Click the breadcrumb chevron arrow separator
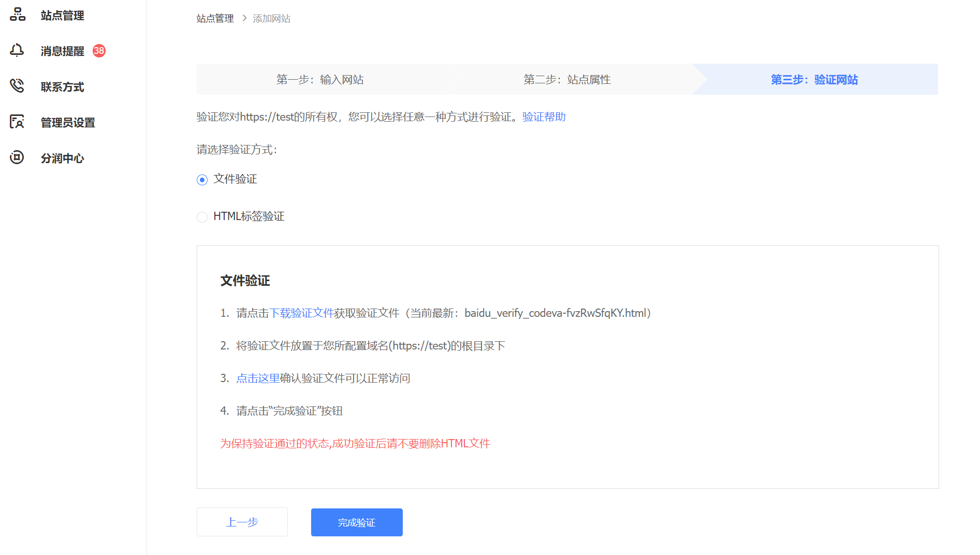980x555 pixels. point(244,18)
